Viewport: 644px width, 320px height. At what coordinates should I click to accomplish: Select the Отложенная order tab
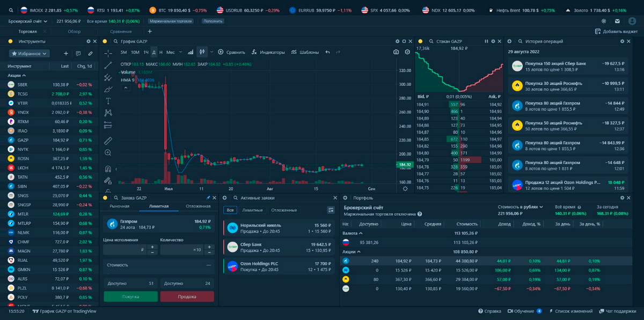(198, 206)
